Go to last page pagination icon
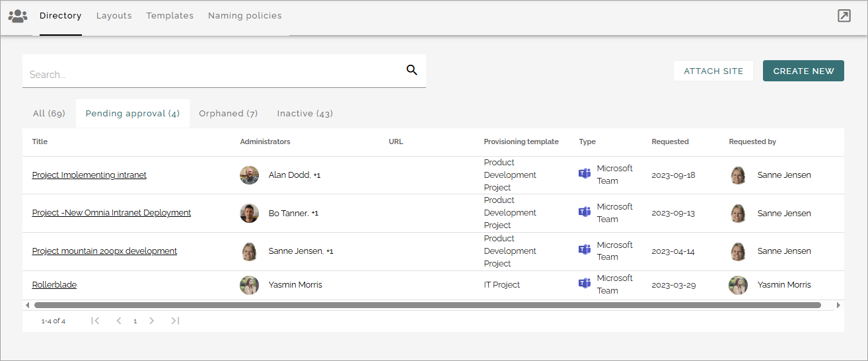 [175, 321]
